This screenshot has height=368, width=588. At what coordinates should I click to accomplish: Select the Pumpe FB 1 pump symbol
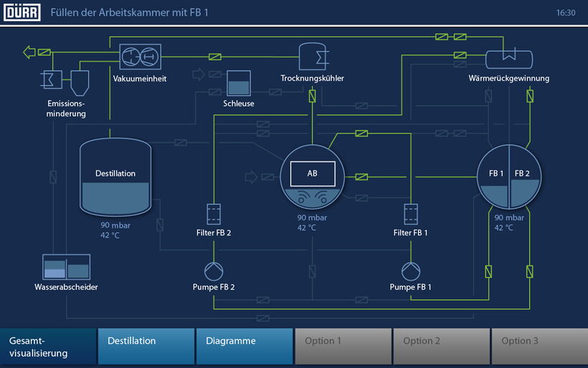(411, 271)
